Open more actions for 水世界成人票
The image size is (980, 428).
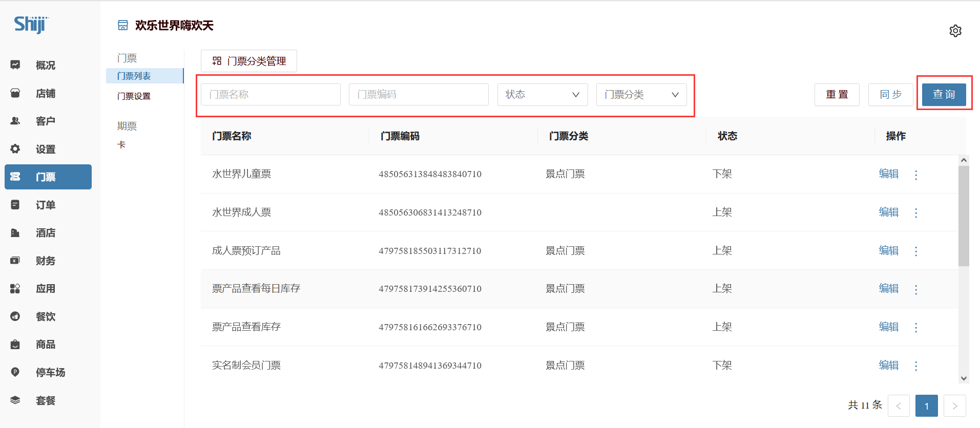point(916,212)
